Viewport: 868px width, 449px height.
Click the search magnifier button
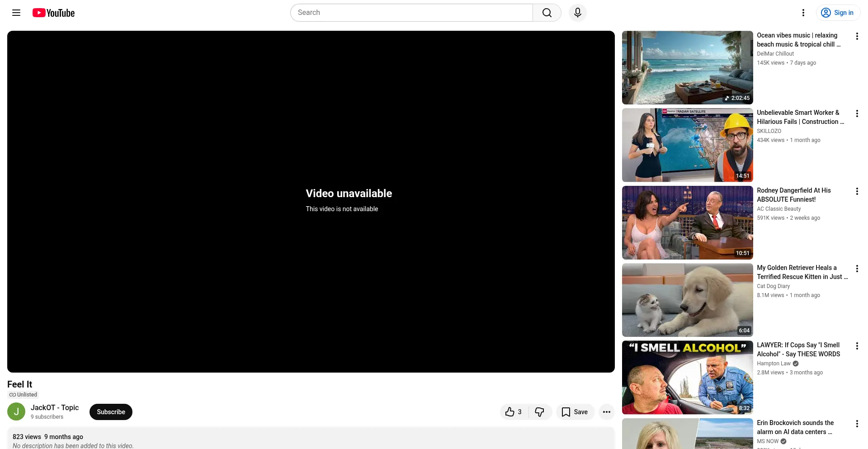[547, 13]
